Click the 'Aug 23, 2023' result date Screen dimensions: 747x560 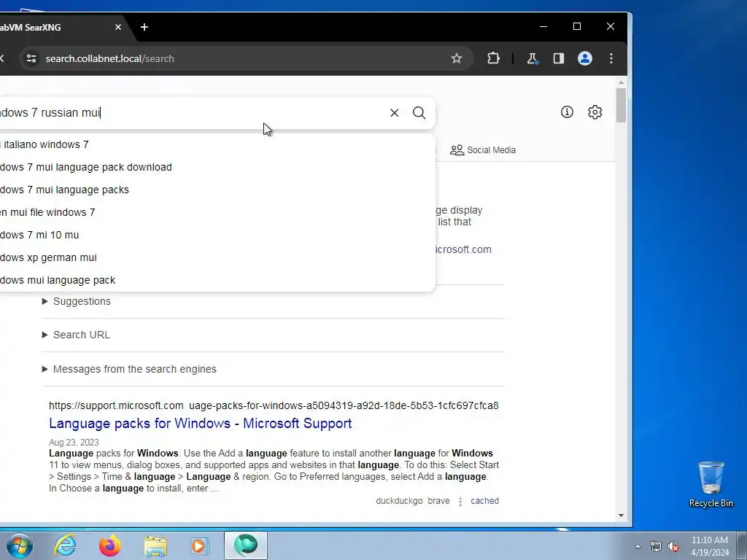coord(74,443)
